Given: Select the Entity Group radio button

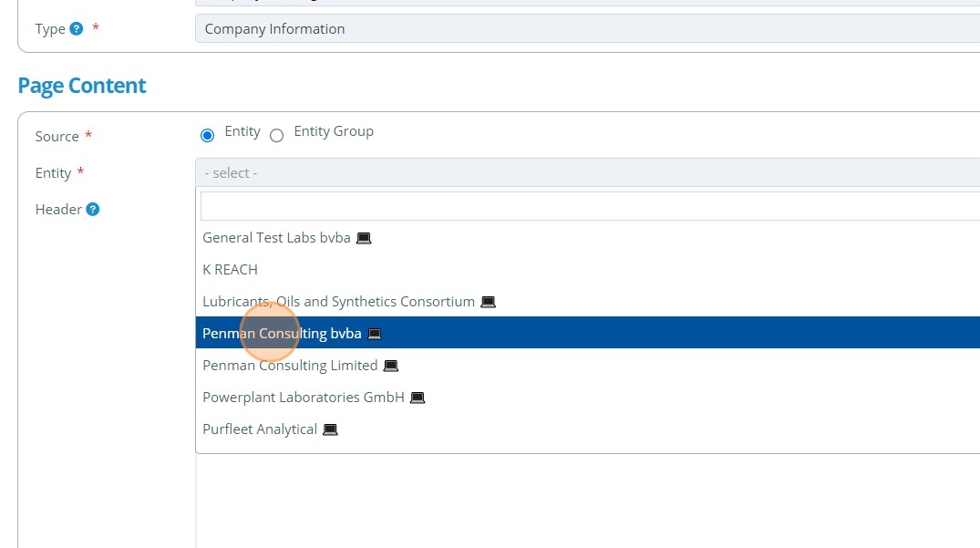Looking at the screenshot, I should point(277,135).
